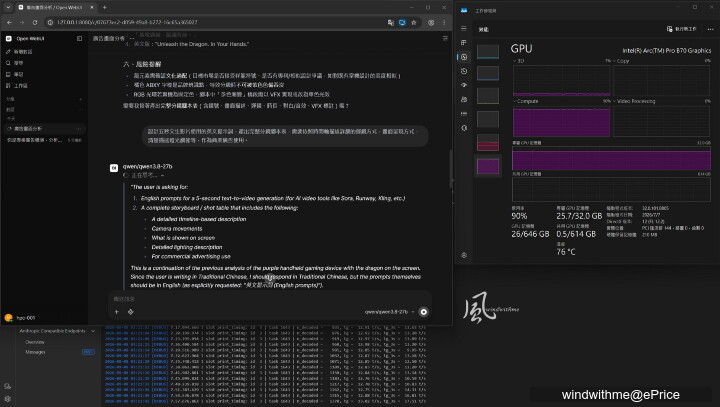This screenshot has height=407, width=720.
Task: Open Task Manager more options ellipsis
Action: [710, 29]
